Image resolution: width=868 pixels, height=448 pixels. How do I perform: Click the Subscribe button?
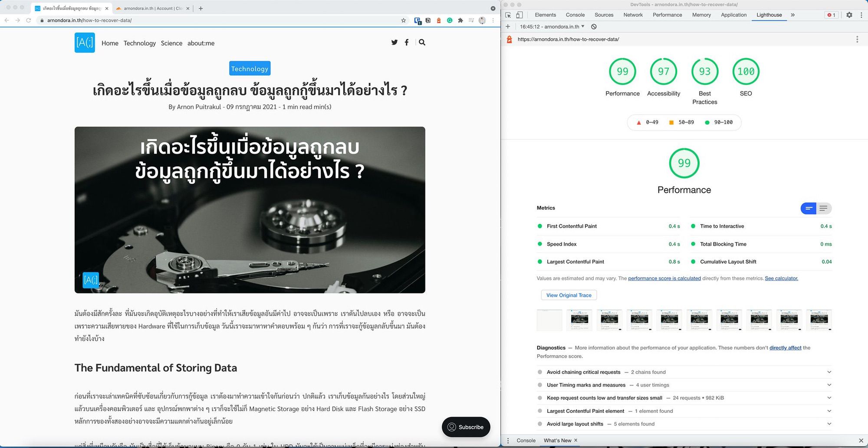point(466,427)
